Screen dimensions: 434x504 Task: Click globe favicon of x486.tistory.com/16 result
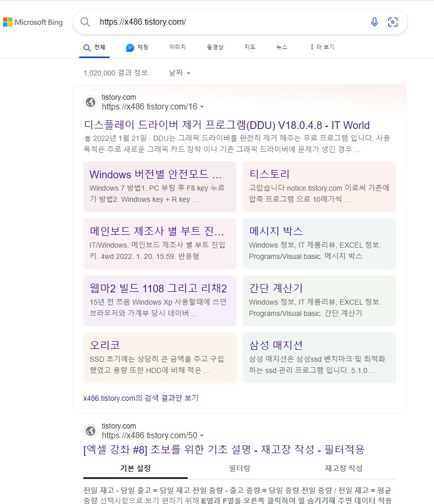pyautogui.click(x=91, y=102)
